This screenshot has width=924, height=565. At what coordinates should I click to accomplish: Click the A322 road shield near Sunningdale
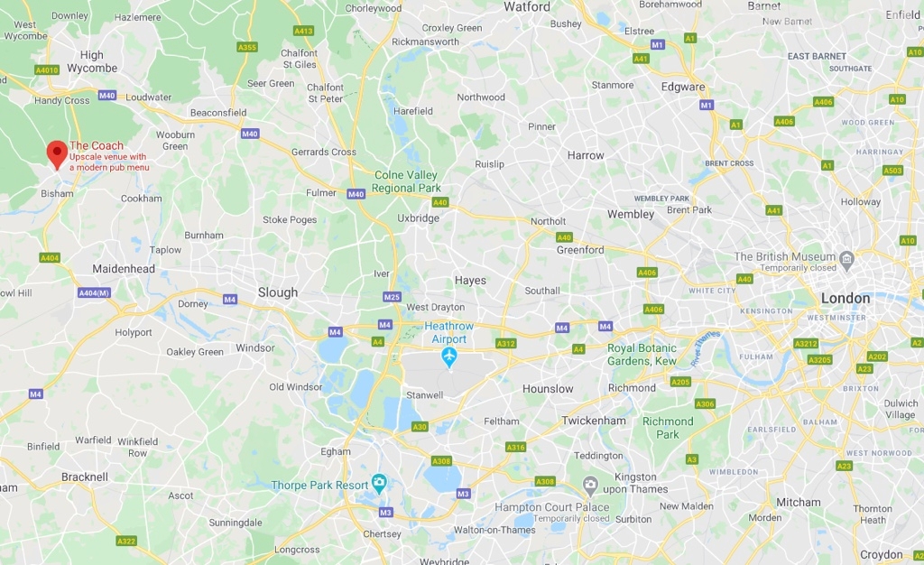click(x=126, y=541)
